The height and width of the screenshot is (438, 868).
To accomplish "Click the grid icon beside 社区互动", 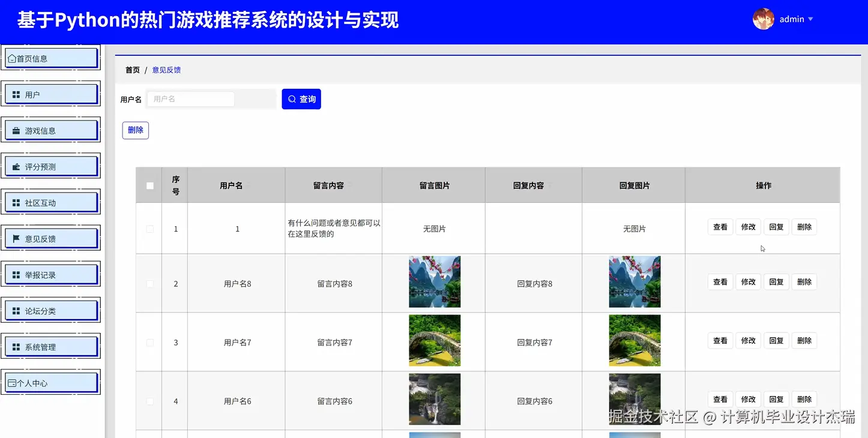I will tap(16, 203).
